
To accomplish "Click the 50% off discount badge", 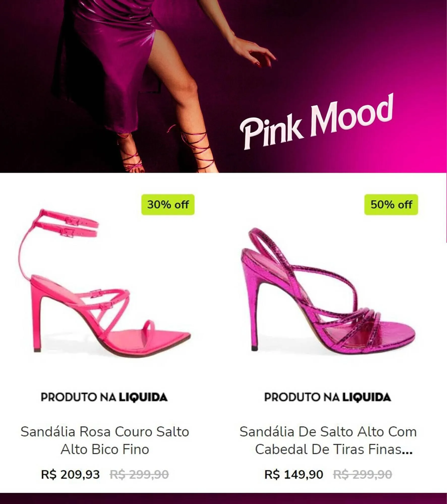I will coord(391,205).
